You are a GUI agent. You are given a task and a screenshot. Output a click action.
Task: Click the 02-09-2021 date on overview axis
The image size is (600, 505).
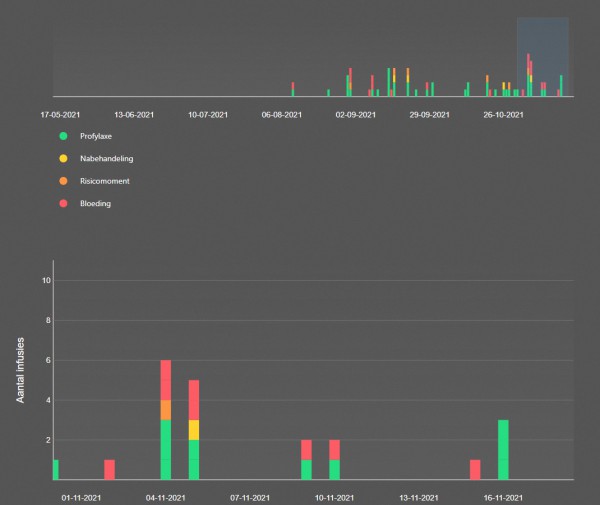(x=355, y=115)
